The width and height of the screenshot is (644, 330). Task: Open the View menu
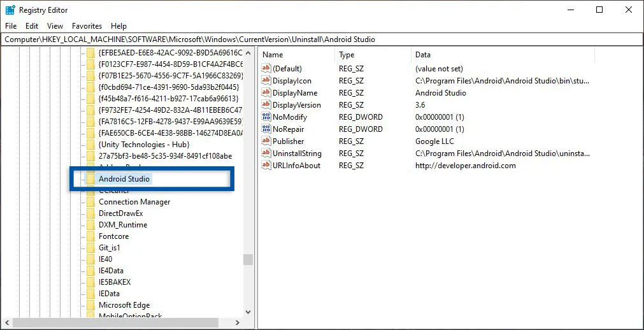coord(55,26)
